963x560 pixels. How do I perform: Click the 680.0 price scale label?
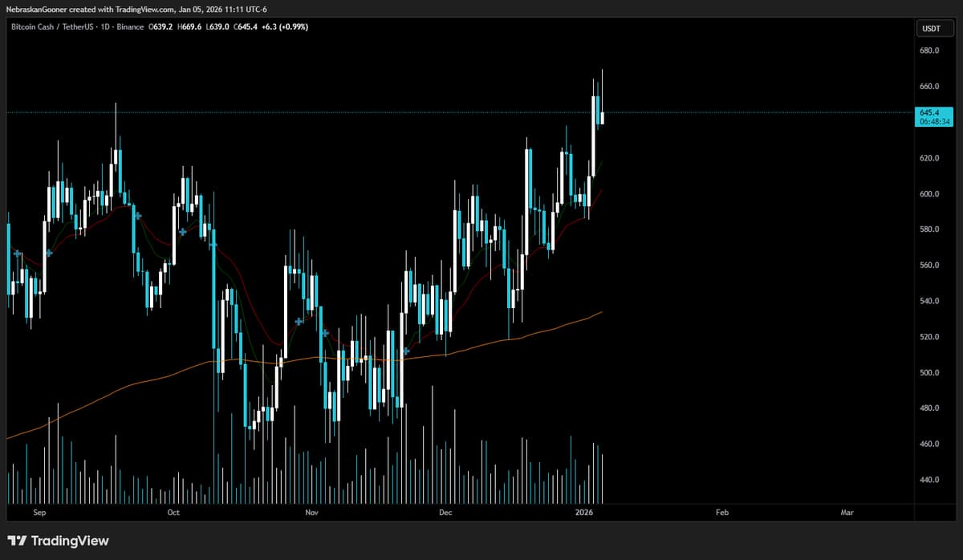coord(929,51)
